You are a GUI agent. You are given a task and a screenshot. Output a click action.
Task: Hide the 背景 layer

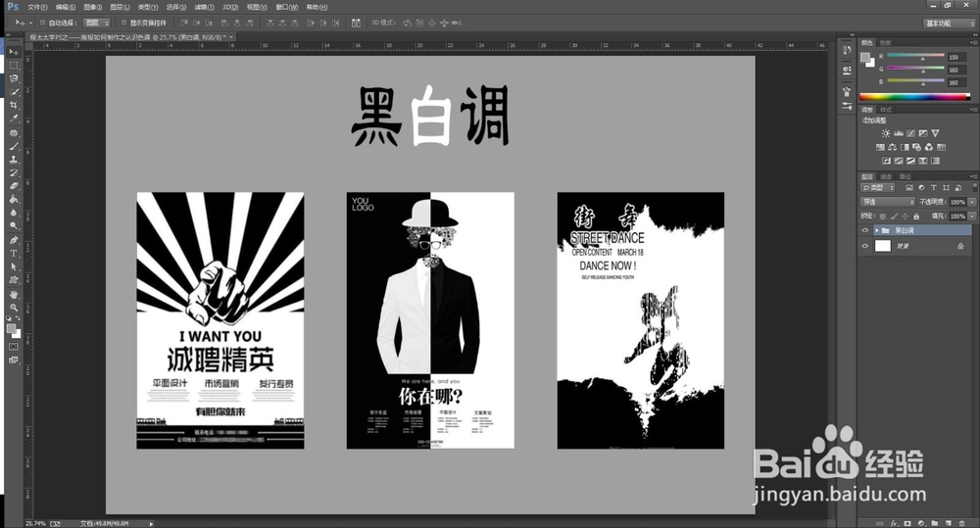[x=865, y=246]
